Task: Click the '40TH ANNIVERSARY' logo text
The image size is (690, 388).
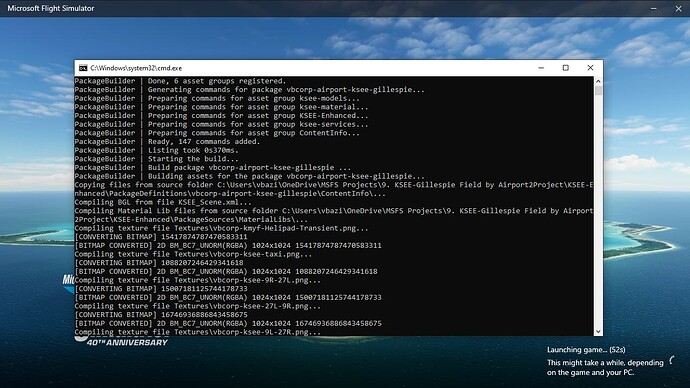Action: point(127,342)
